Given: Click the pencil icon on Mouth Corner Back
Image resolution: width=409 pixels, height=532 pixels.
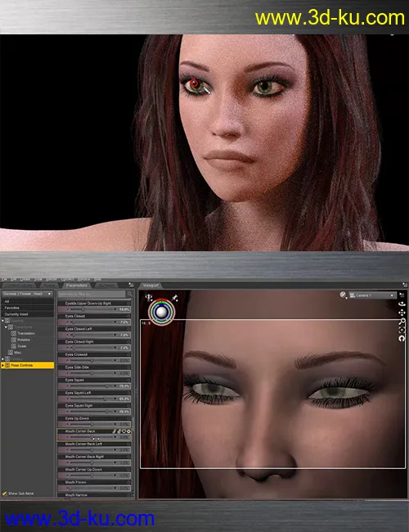Looking at the screenshot, I should coord(115,431).
